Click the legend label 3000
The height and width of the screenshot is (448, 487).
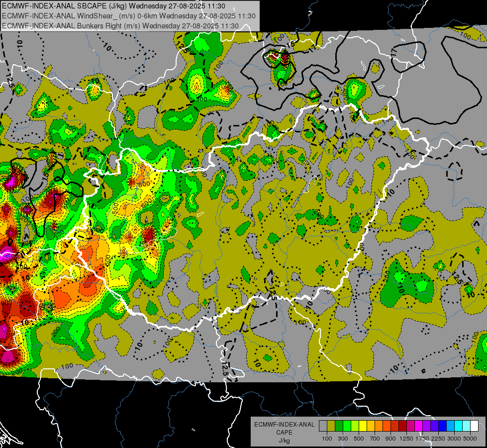pos(454,439)
